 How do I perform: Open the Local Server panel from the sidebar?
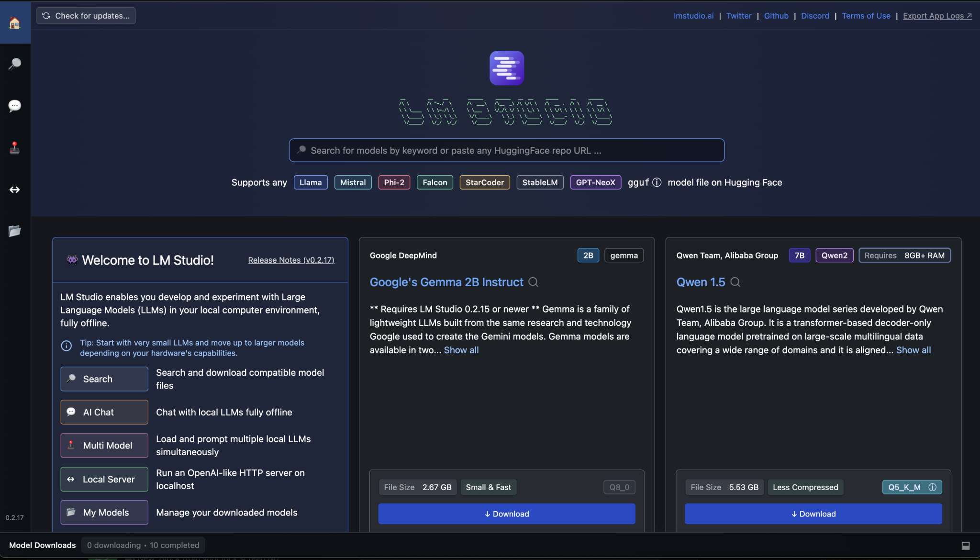[15, 190]
